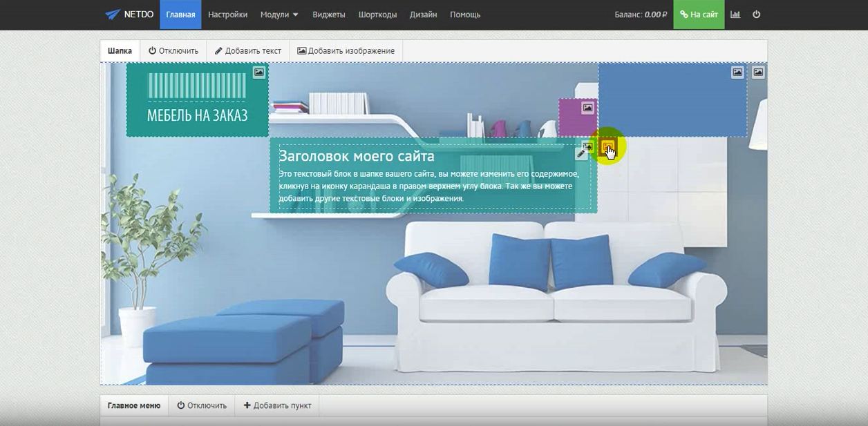Click the Заголовок моего сайта heading text

[357, 156]
